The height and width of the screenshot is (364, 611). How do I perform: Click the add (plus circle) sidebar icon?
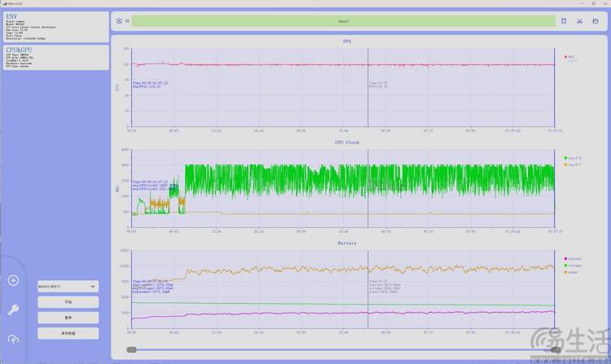coord(13,281)
